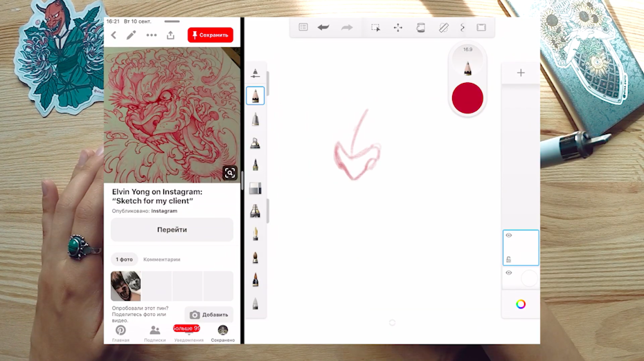Open the three-dots more options menu
The height and width of the screenshot is (361, 644).
tap(151, 35)
